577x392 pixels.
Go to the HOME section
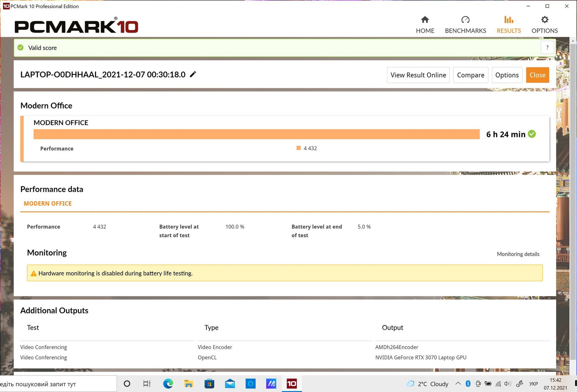pyautogui.click(x=425, y=25)
